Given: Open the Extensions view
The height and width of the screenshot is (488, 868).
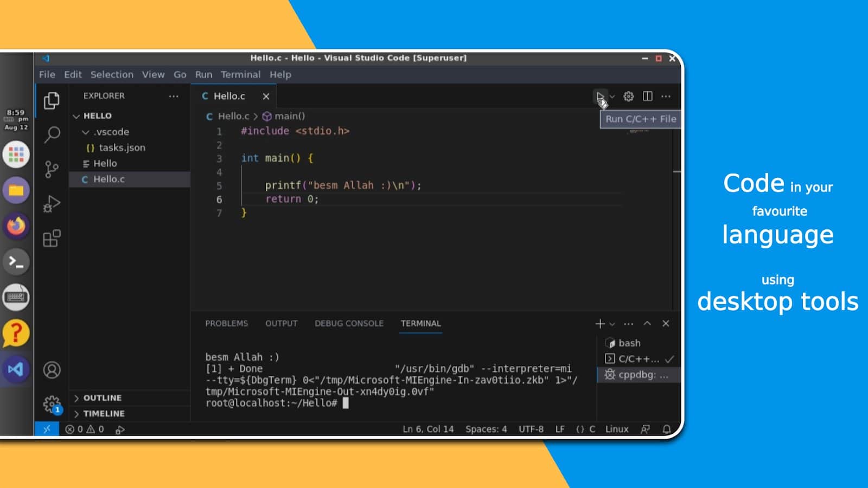Looking at the screenshot, I should [52, 239].
